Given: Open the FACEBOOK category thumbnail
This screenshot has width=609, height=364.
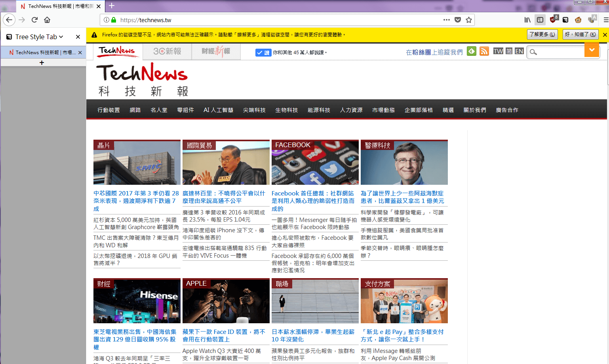Looking at the screenshot, I should pos(315,163).
